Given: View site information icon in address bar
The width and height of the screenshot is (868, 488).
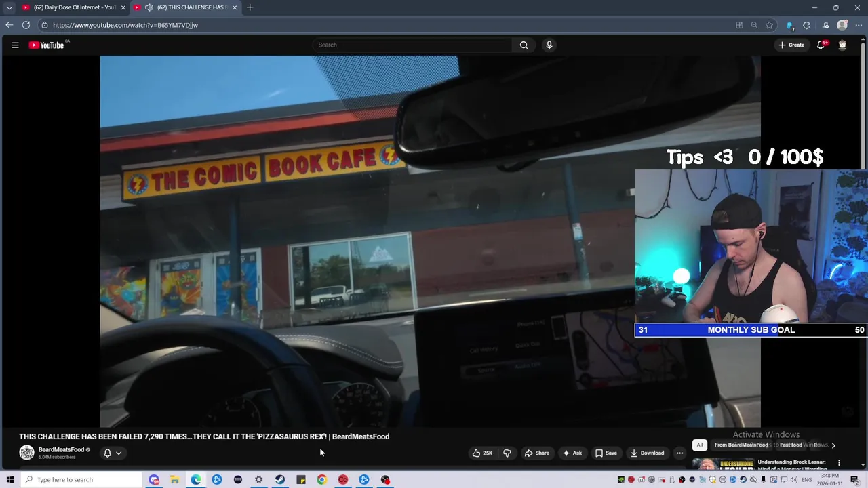Looking at the screenshot, I should 44,25.
